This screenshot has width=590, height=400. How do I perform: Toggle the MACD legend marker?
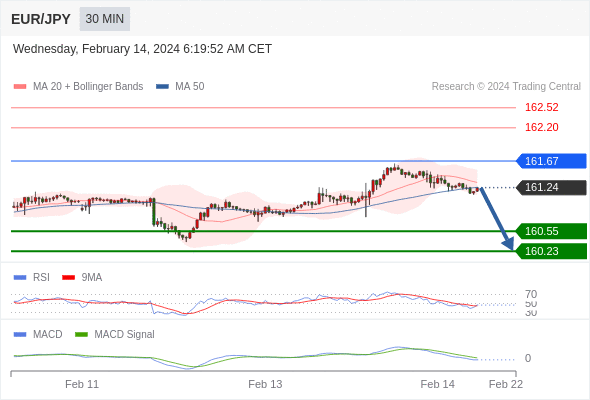[x=20, y=335]
